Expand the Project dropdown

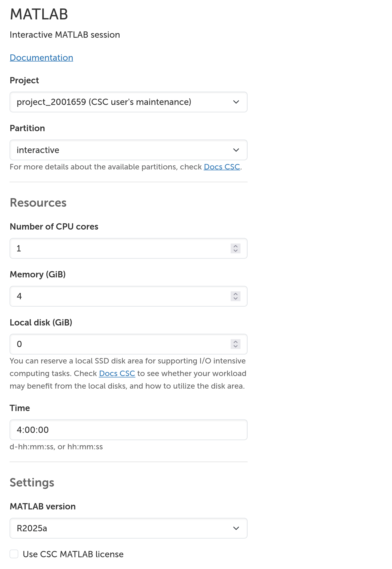coord(128,102)
